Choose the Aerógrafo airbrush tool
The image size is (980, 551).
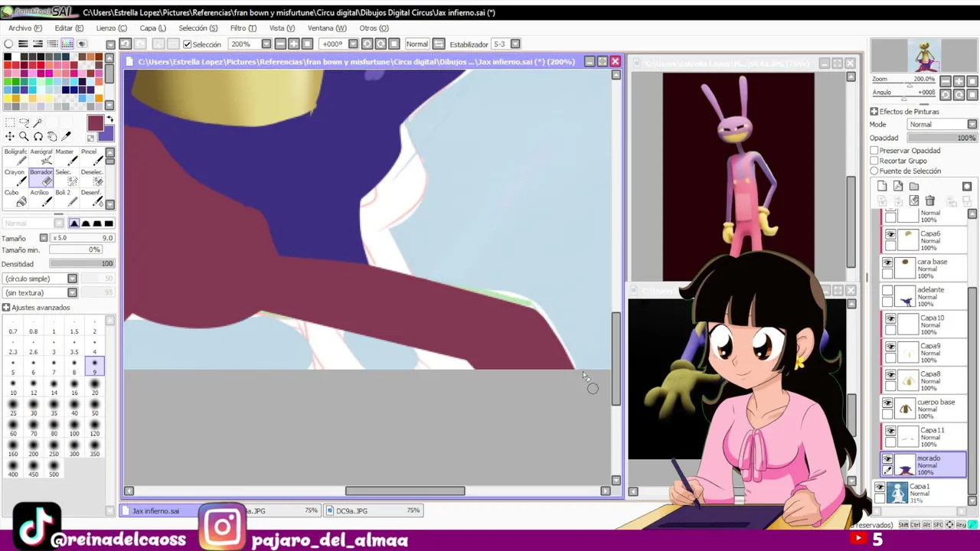coord(41,156)
